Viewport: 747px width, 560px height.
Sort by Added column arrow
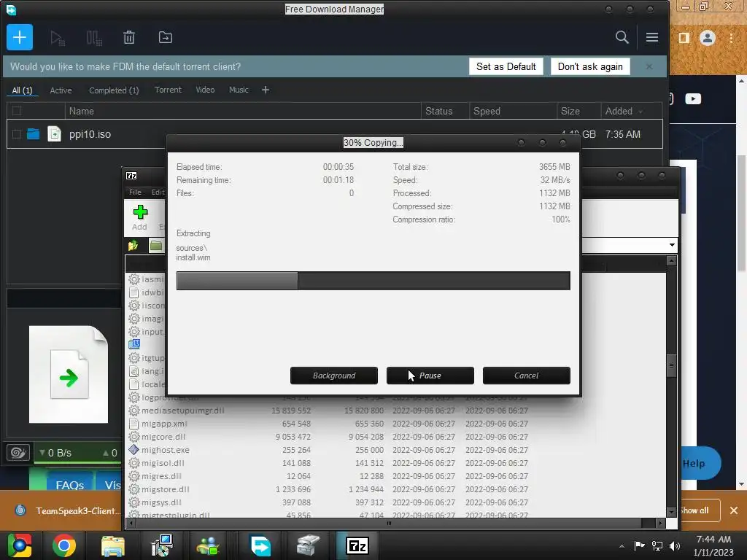640,112
